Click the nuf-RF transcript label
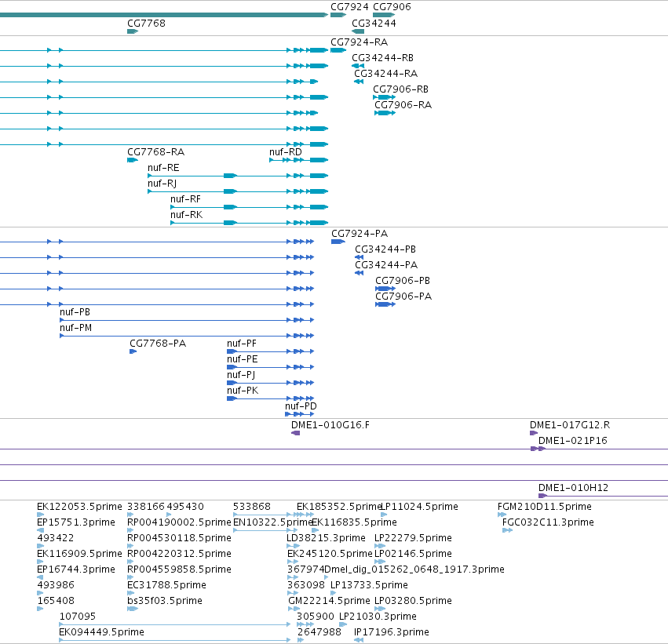Screen dimensions: 668x644 pyautogui.click(x=185, y=199)
